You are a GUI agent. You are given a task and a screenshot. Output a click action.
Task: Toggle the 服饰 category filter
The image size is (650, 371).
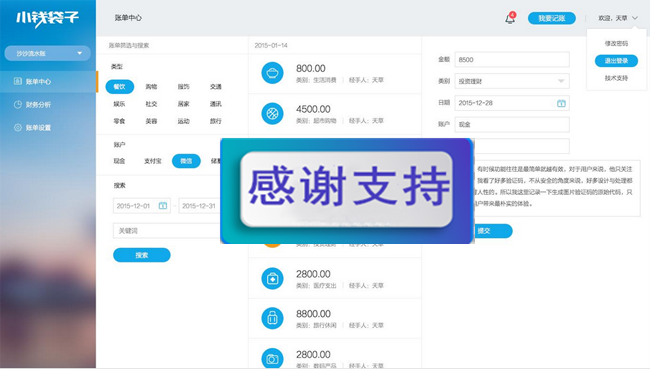pyautogui.click(x=184, y=87)
